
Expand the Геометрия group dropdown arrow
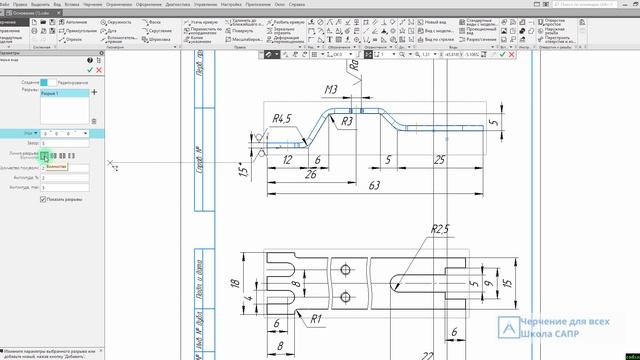(x=175, y=47)
